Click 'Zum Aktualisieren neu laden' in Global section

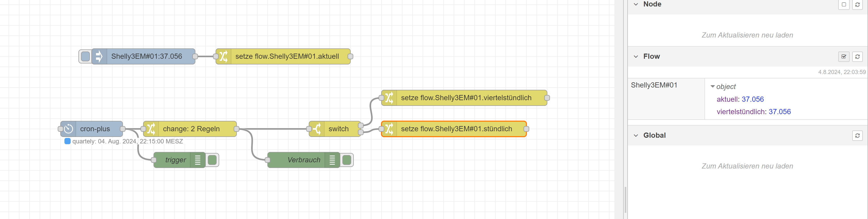coord(747,166)
